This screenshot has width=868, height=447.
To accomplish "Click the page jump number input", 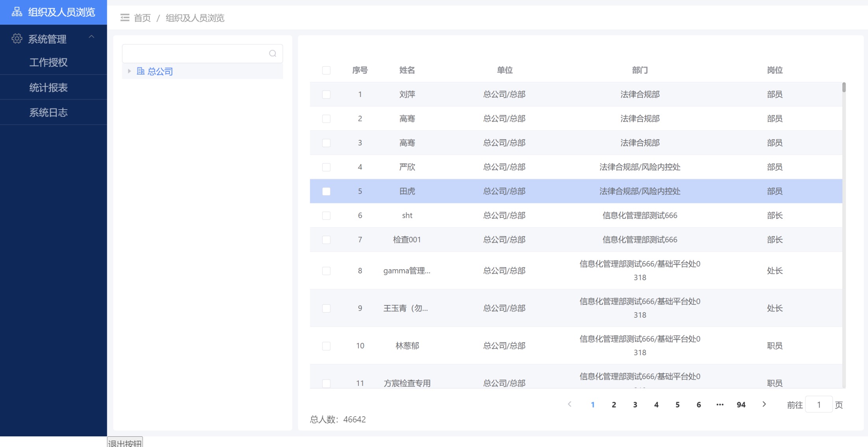I will point(819,404).
